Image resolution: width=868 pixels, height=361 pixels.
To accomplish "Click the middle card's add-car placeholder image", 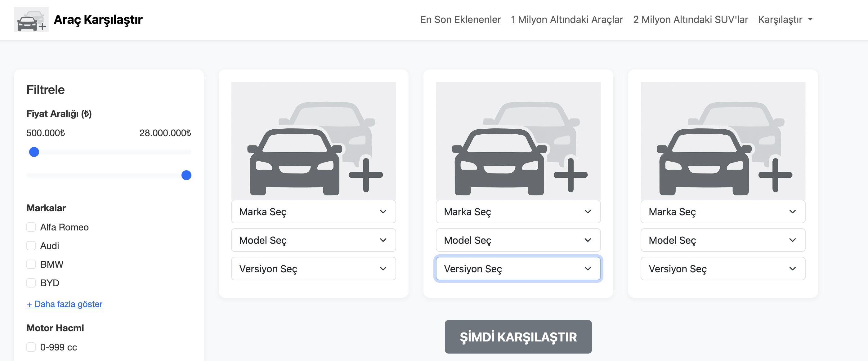I will click(x=518, y=141).
